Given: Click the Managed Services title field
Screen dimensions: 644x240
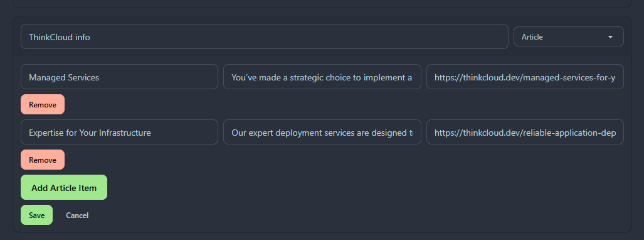Looking at the screenshot, I should click(119, 77).
